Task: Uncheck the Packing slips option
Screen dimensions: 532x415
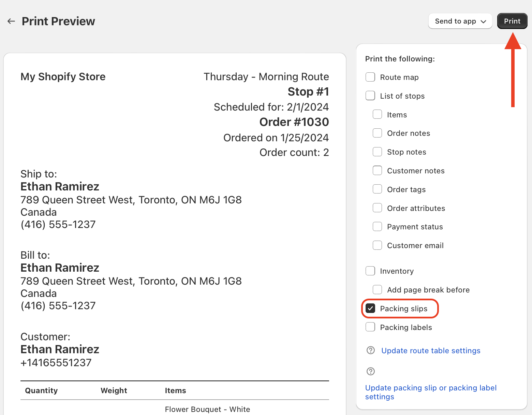Action: [370, 308]
